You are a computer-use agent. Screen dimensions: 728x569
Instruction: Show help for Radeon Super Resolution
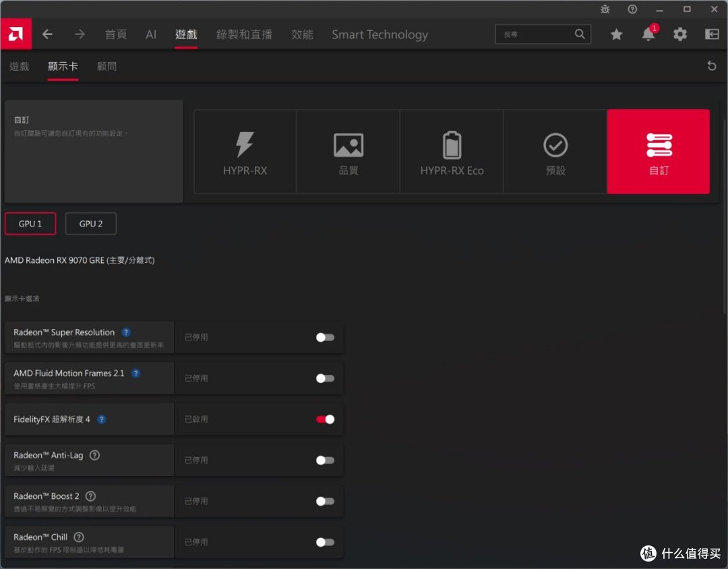click(126, 332)
